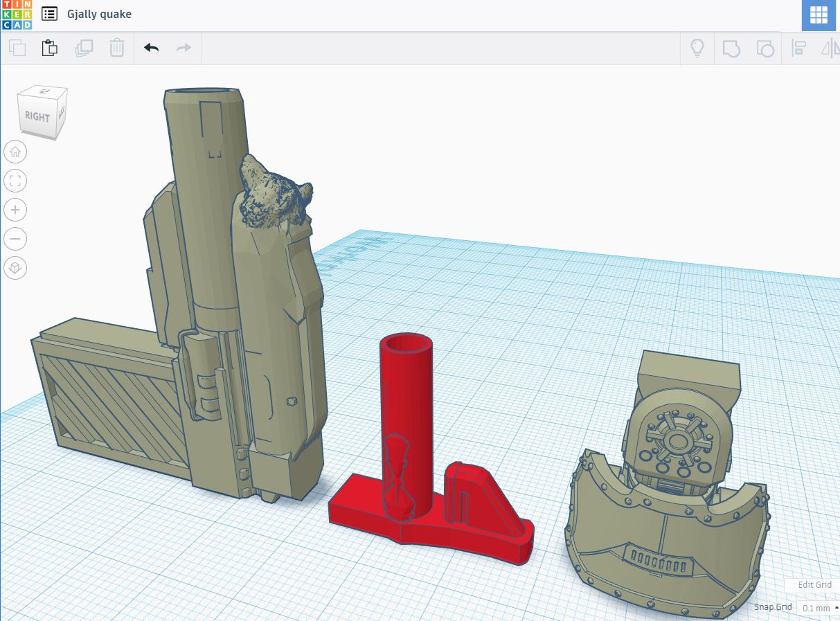Click the Delete trash can icon
This screenshot has width=840, height=621.
(116, 48)
